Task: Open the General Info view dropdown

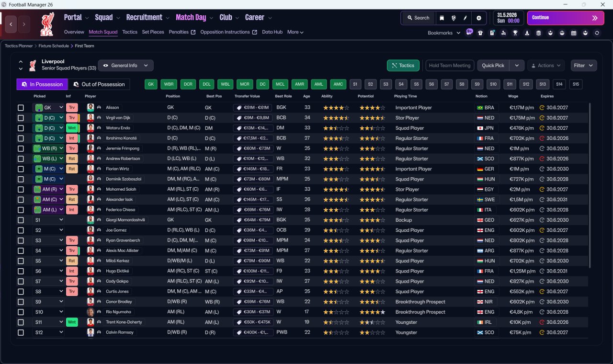Action: [126, 66]
